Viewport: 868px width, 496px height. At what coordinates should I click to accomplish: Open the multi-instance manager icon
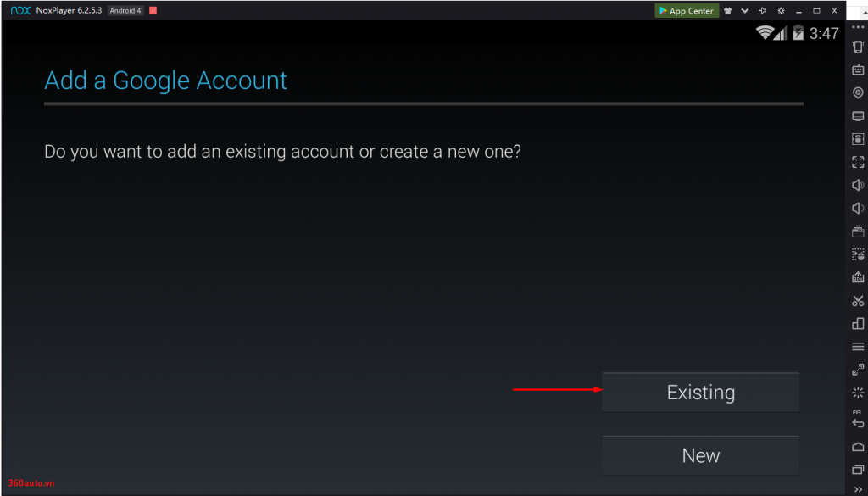(858, 323)
